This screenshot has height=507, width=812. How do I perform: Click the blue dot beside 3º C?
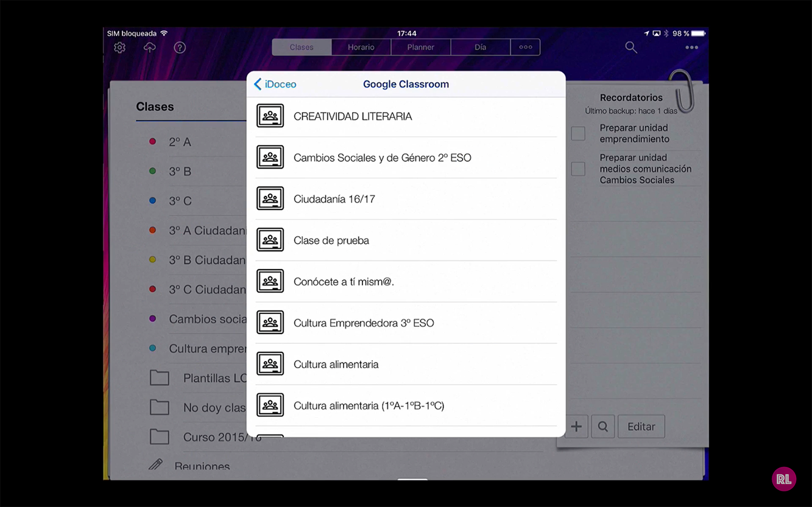tap(153, 200)
